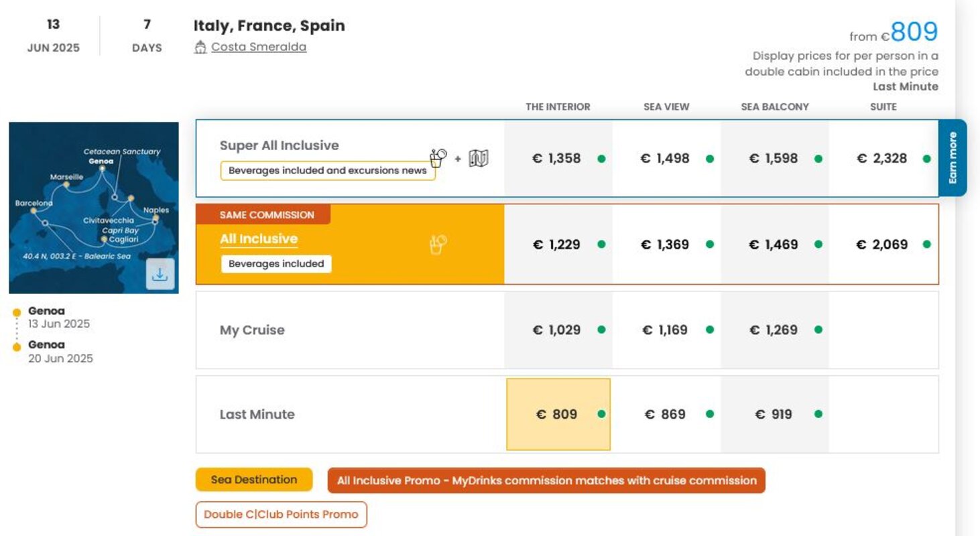Click green dot beside Sea Balcony € 919
980x536 pixels.
818,414
